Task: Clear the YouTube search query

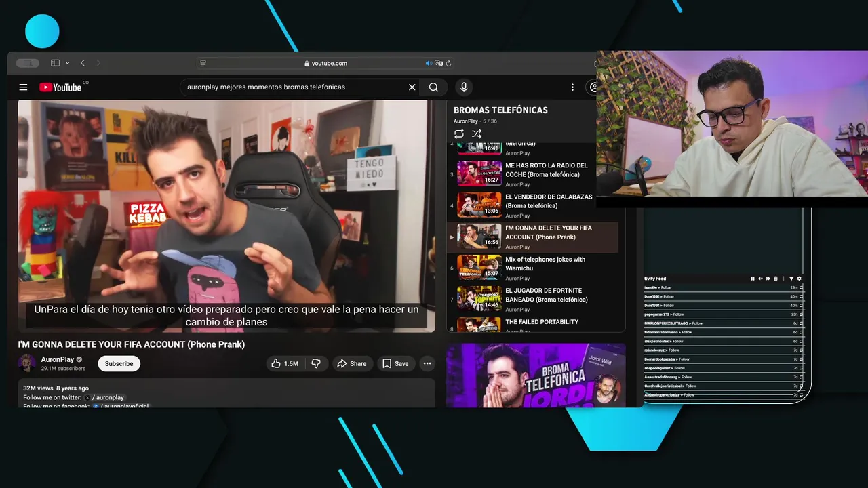Action: [x=412, y=87]
